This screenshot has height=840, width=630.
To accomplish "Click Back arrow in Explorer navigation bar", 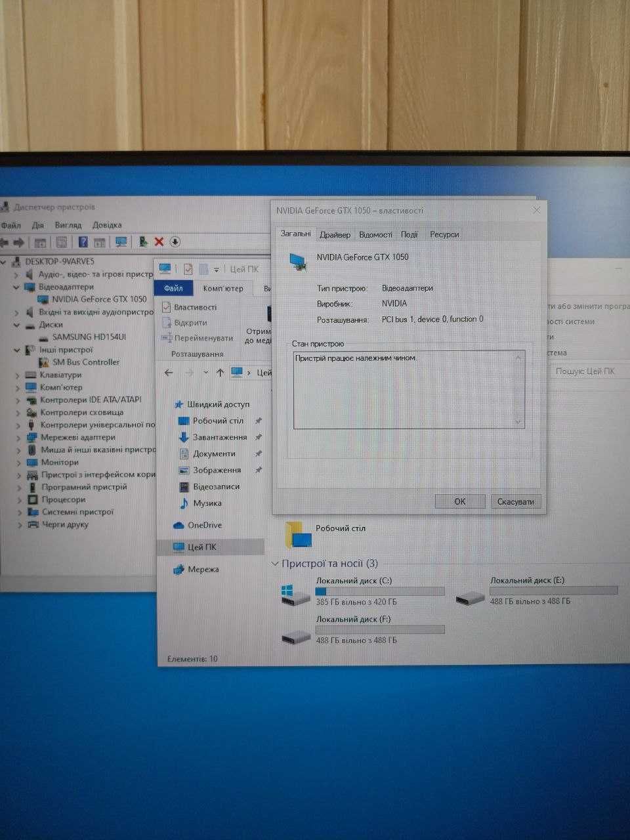I will pyautogui.click(x=169, y=373).
